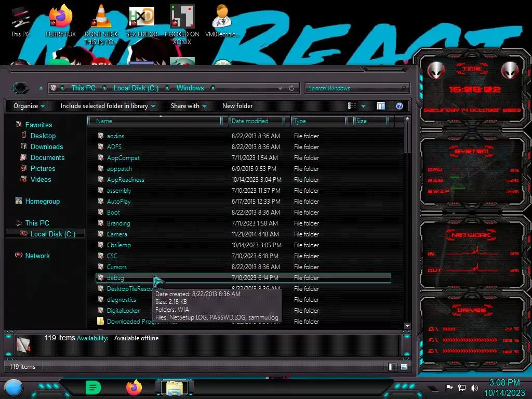Sort by the Type column header
The image size is (532, 399).
[318, 121]
